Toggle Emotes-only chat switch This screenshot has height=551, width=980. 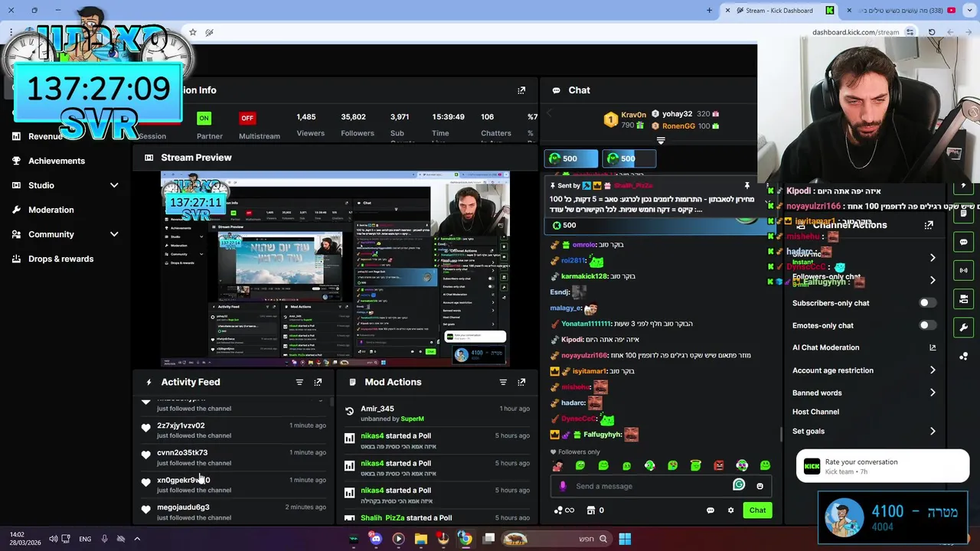coord(927,325)
